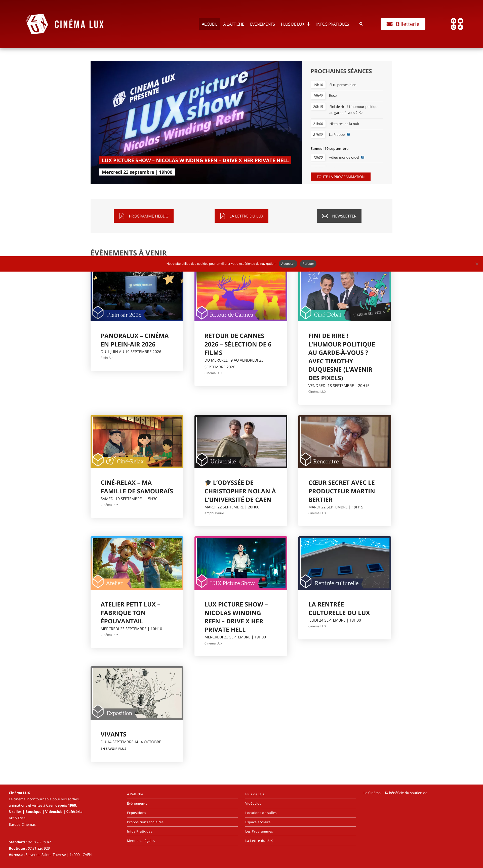
Task: Open footer link Vidéoclub
Action: (253, 803)
